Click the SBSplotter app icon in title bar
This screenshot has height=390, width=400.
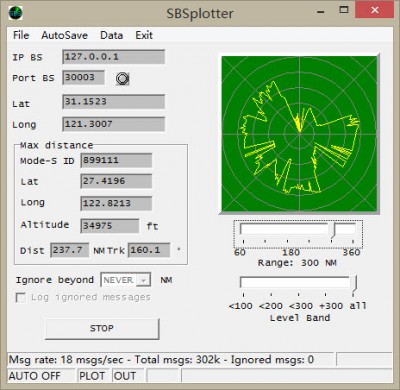(15, 13)
